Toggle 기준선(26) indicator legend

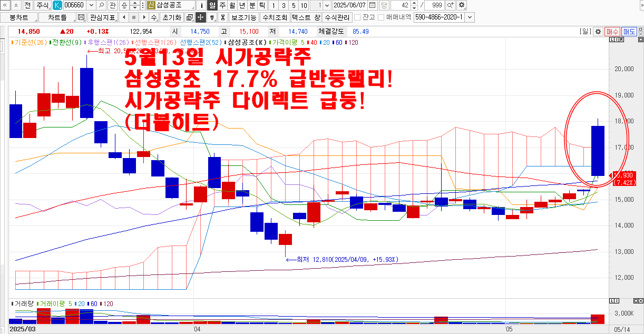pos(29,41)
